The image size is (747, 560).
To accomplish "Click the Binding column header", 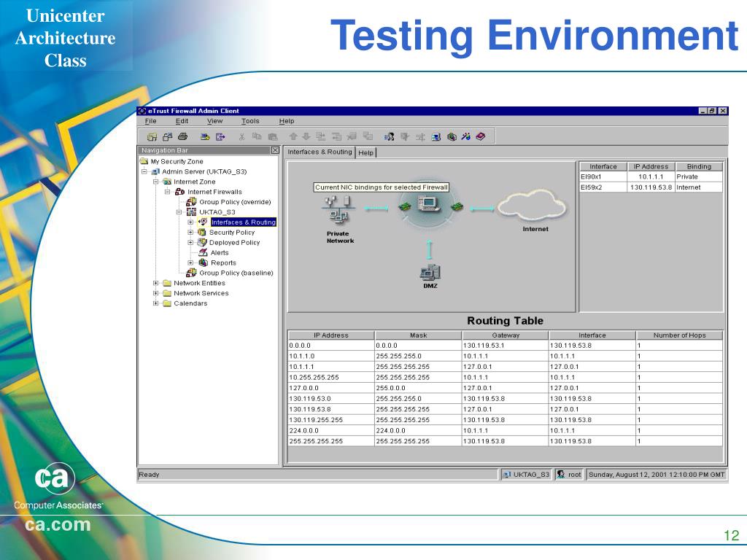I will 699,167.
